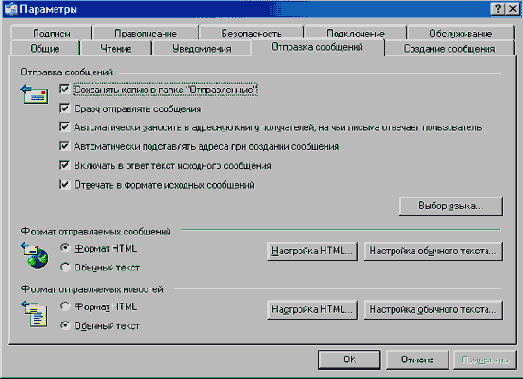This screenshot has width=523, height=379.
Task: Click the Применить button
Action: tap(485, 360)
